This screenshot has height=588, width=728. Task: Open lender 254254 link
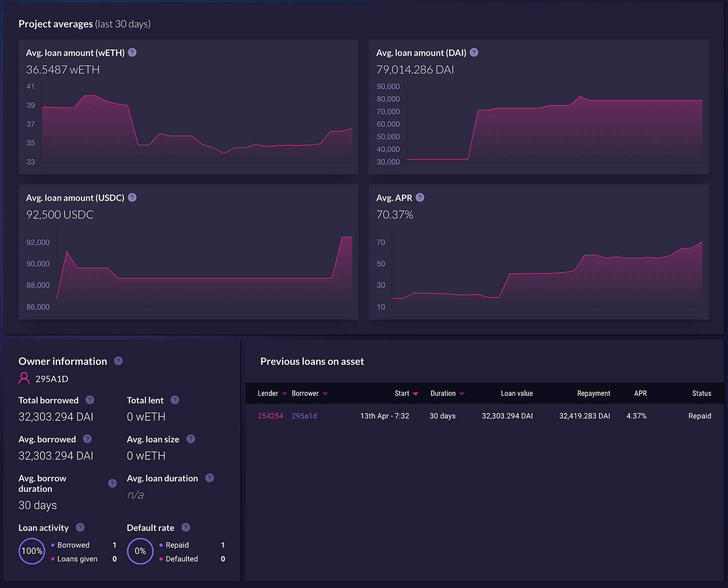pos(270,416)
